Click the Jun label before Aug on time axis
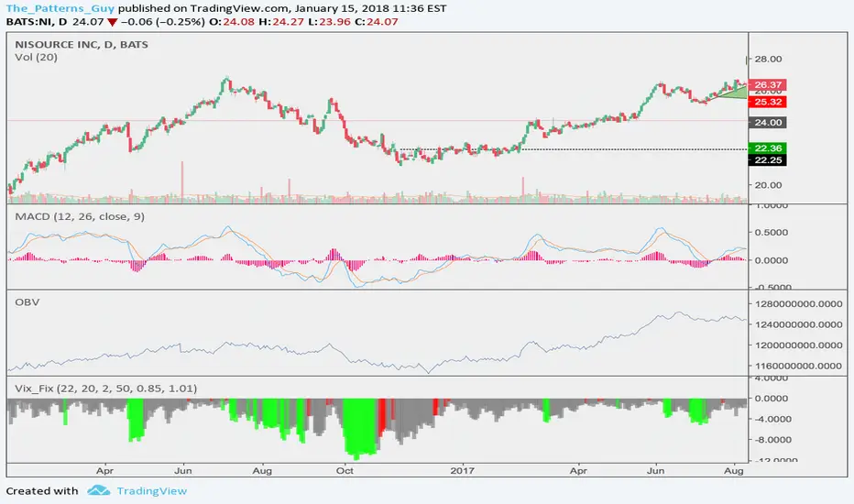Screen dimensions: 854x504 click(183, 471)
